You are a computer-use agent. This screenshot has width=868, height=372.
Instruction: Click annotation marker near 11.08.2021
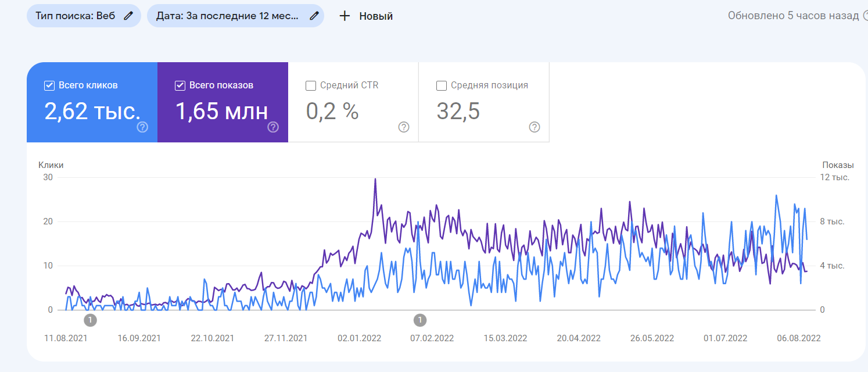(x=90, y=320)
